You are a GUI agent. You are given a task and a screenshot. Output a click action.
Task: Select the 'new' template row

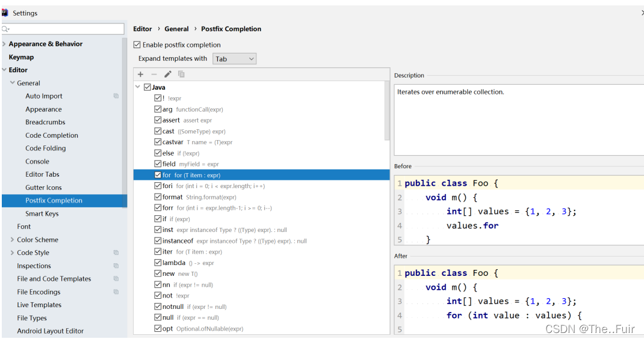click(x=262, y=273)
